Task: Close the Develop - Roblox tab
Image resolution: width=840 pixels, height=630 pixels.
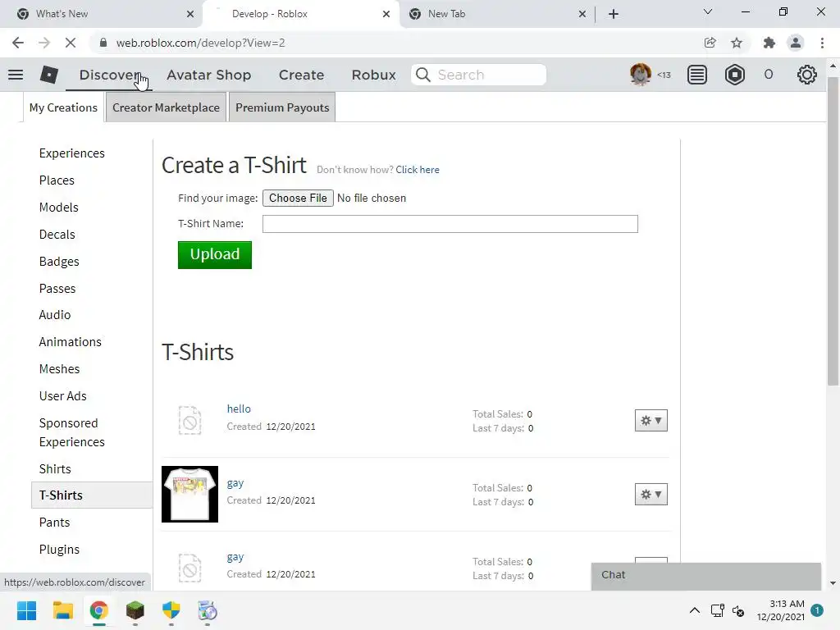Action: click(x=386, y=14)
